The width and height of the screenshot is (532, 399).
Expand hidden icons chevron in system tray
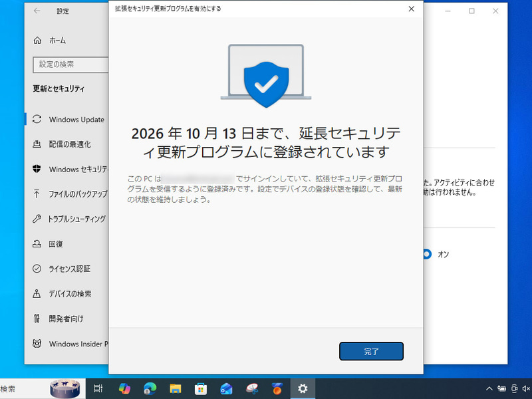[489, 388]
